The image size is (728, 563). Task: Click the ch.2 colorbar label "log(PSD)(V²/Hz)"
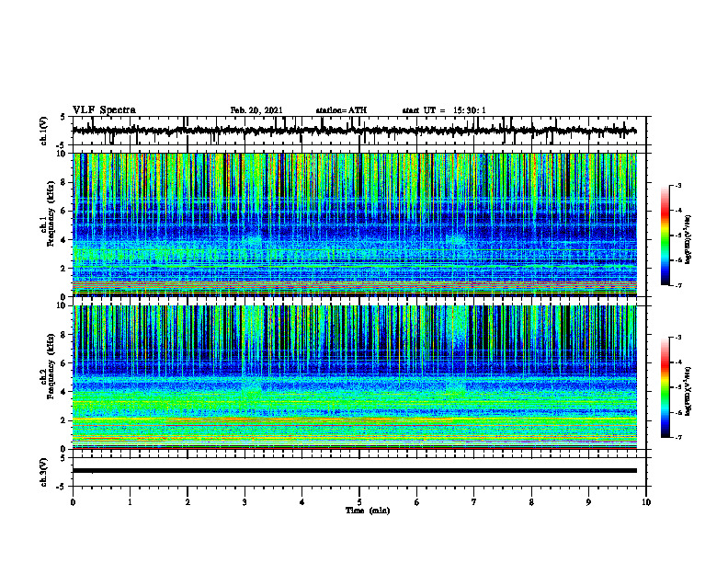[x=688, y=391]
